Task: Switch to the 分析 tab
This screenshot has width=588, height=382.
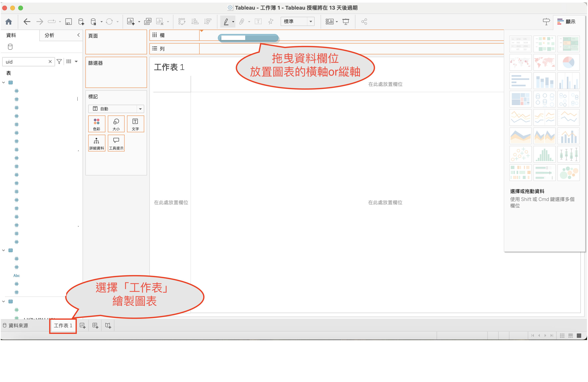Action: tap(49, 35)
